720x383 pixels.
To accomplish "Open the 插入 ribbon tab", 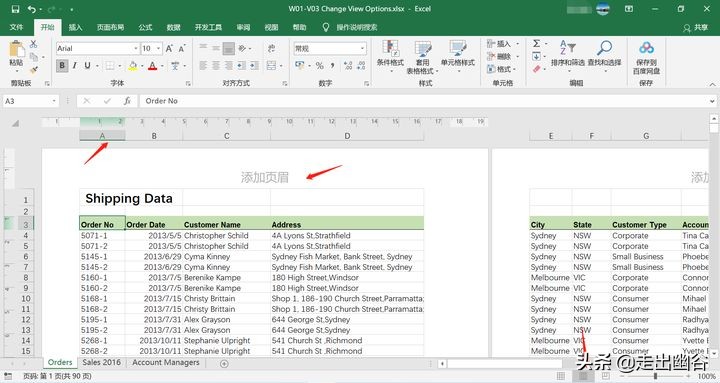I will coord(75,28).
